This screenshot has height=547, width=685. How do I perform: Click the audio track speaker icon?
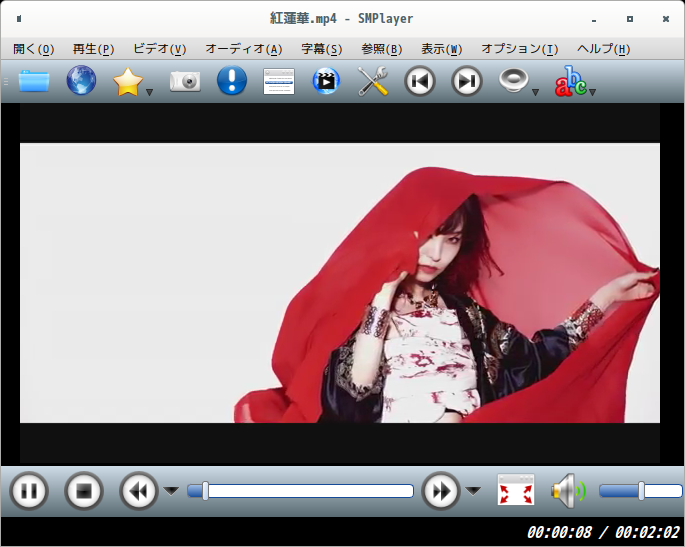514,80
